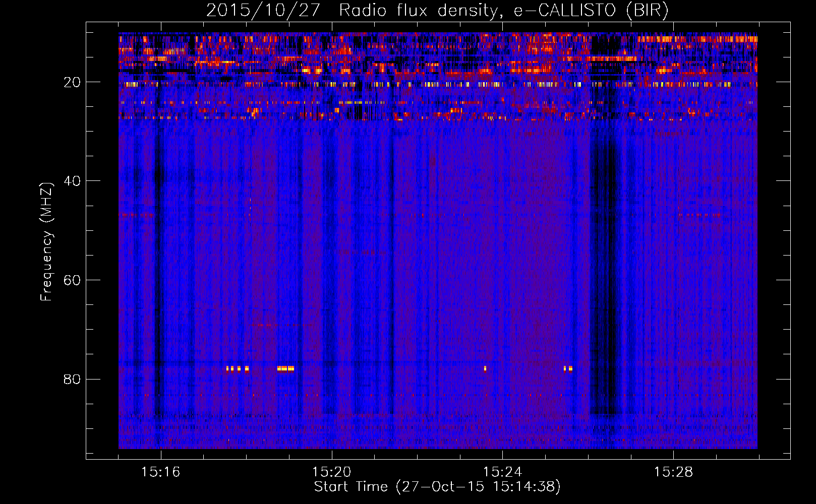Image resolution: width=816 pixels, height=504 pixels.
Task: Click the 80 MHz frequency tick label
Action: [x=73, y=379]
